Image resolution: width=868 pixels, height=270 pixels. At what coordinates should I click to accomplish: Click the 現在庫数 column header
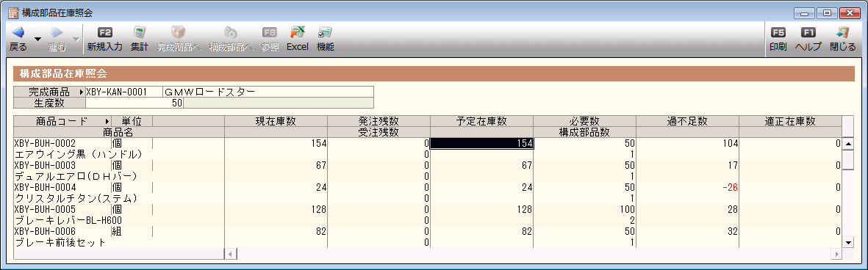[276, 121]
